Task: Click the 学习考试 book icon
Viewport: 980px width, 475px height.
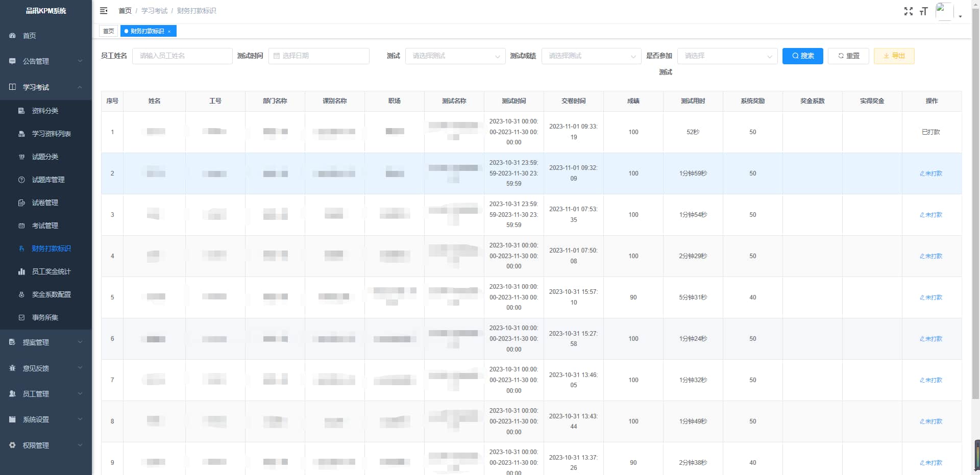Action: coord(12,87)
